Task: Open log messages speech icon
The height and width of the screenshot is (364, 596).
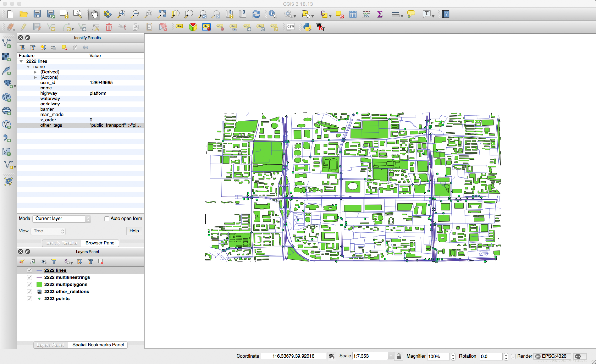Action: coord(578,357)
